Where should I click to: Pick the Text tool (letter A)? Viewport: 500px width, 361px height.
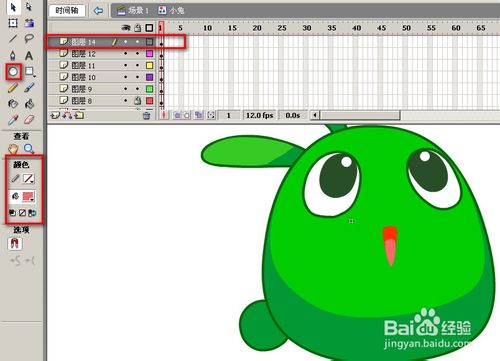[29, 55]
